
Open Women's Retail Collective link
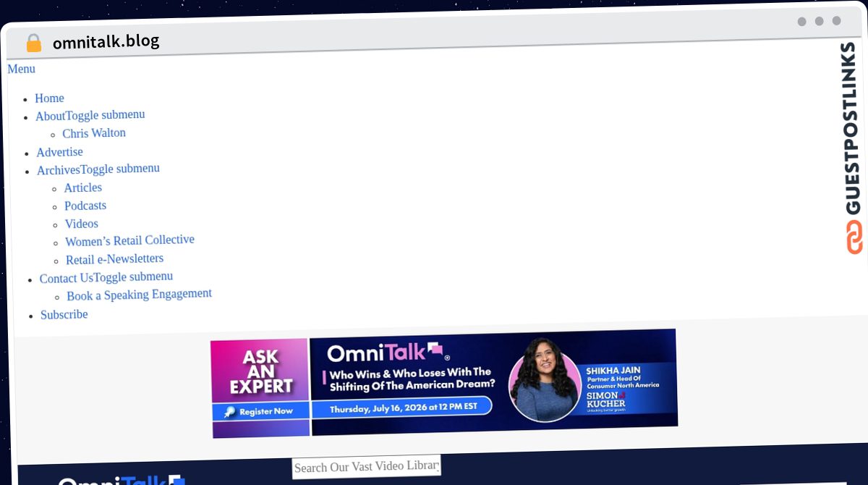point(129,240)
